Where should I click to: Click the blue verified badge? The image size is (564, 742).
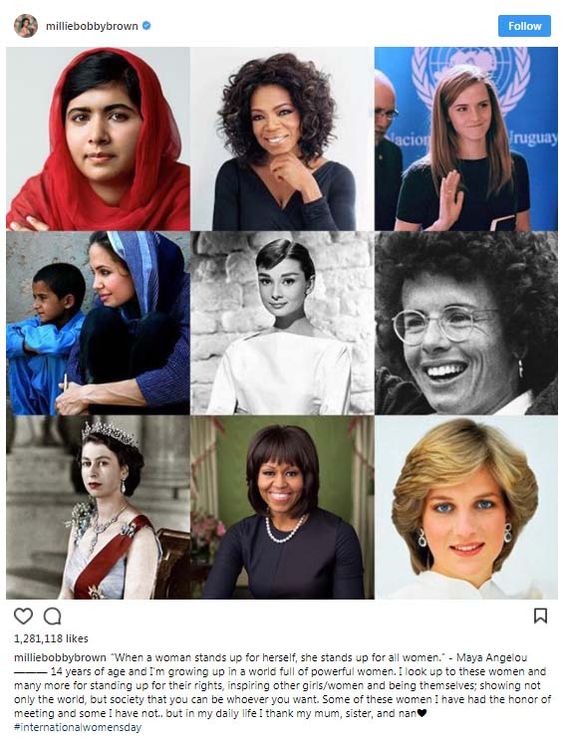click(x=147, y=26)
